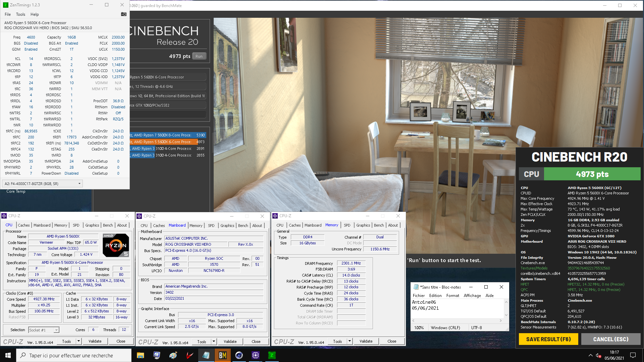644x362 pixels.
Task: Click the Notepad document icon in title bar
Action: pos(416,287)
